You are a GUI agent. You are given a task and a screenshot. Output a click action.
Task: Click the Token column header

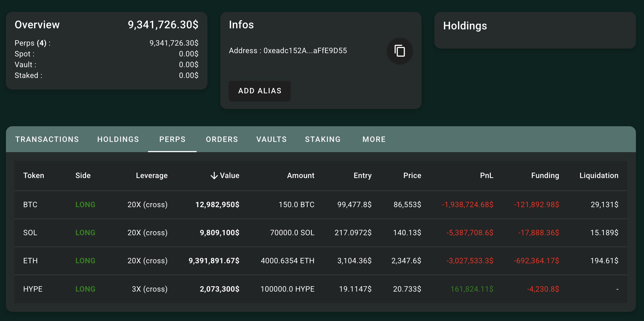pyautogui.click(x=33, y=176)
